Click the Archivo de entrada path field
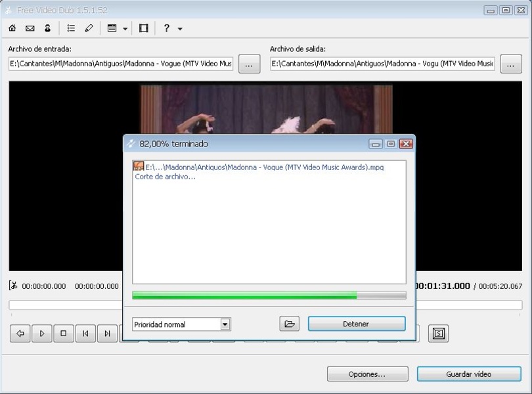The height and width of the screenshot is (394, 532). click(121, 64)
